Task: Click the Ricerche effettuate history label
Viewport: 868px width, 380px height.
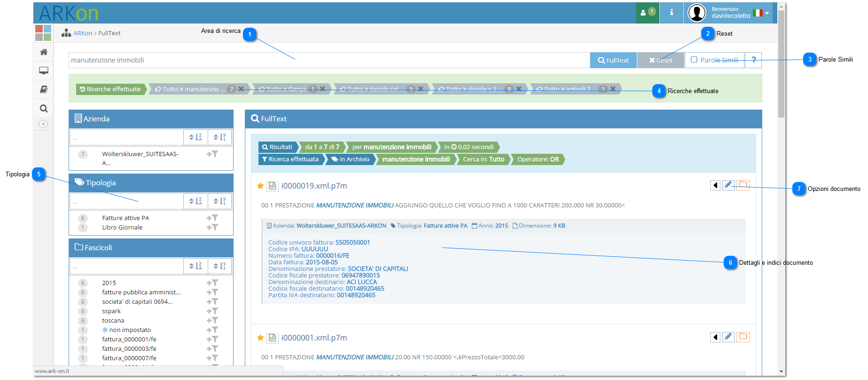Action: (111, 89)
